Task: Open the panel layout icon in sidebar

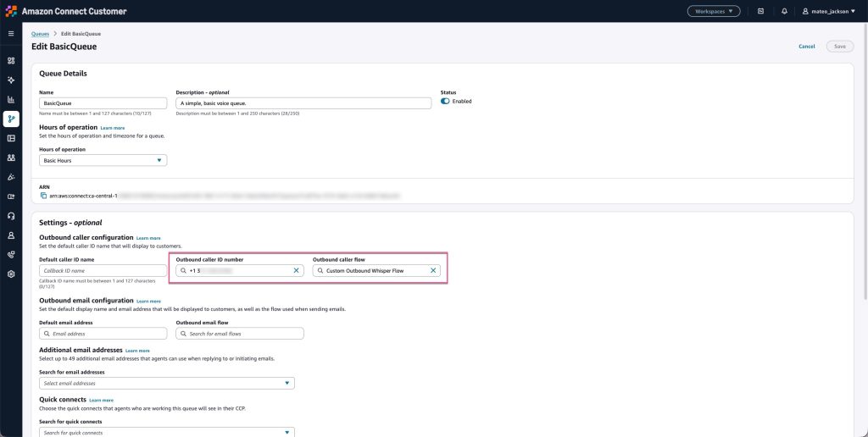Action: 11,138
